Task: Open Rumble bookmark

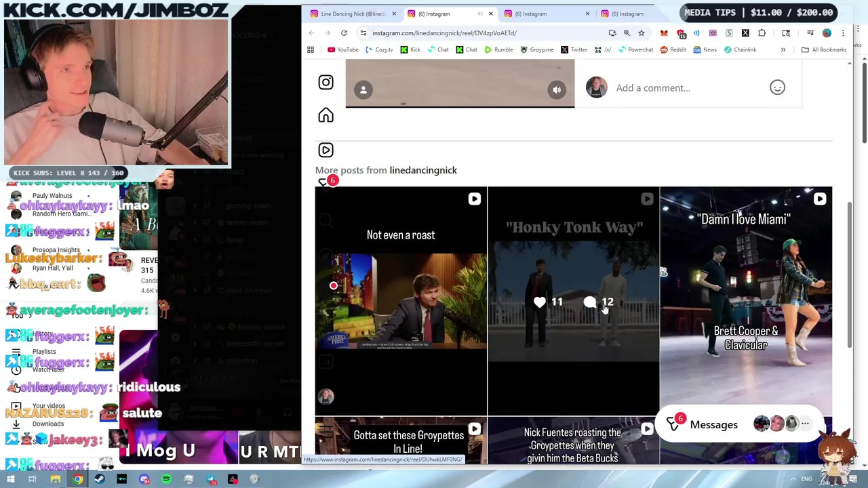Action: pos(498,49)
